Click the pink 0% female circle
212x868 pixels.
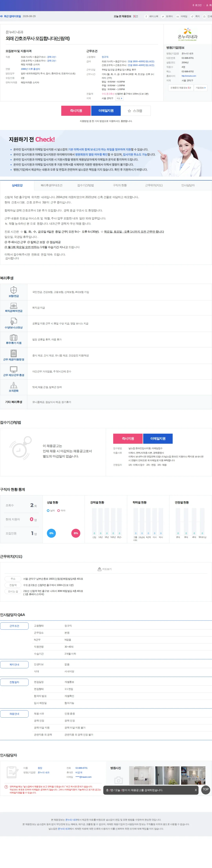tap(76, 533)
